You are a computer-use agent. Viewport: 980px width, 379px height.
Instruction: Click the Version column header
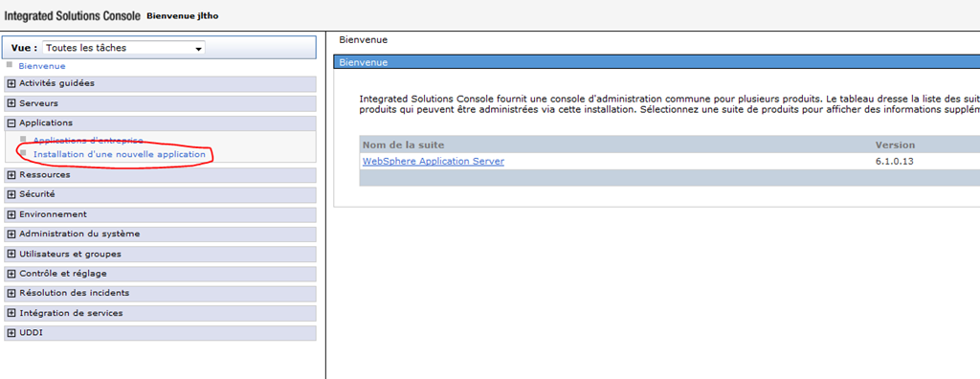click(895, 145)
